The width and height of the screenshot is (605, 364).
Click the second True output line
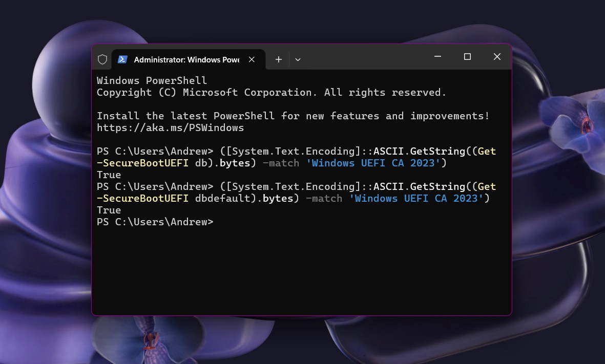coord(109,210)
